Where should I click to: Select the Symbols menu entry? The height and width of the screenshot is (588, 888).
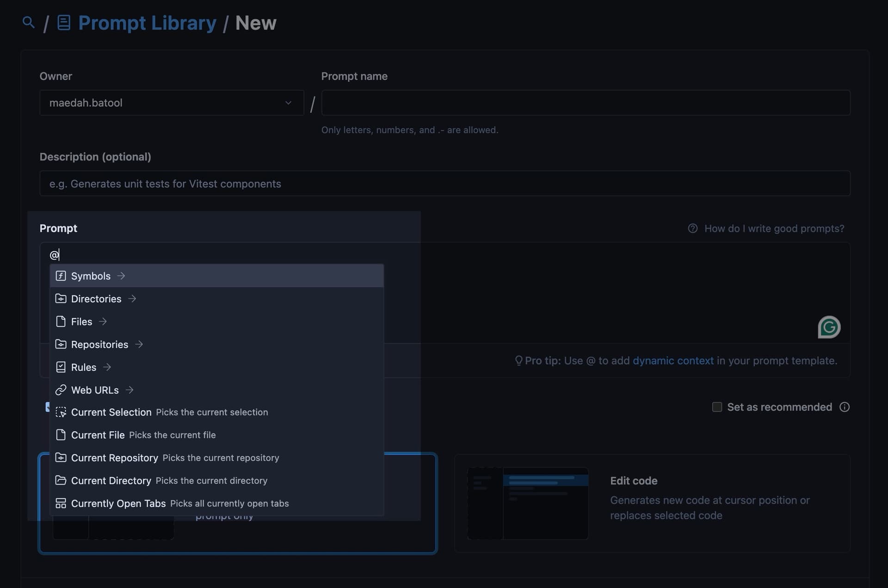[x=216, y=276]
